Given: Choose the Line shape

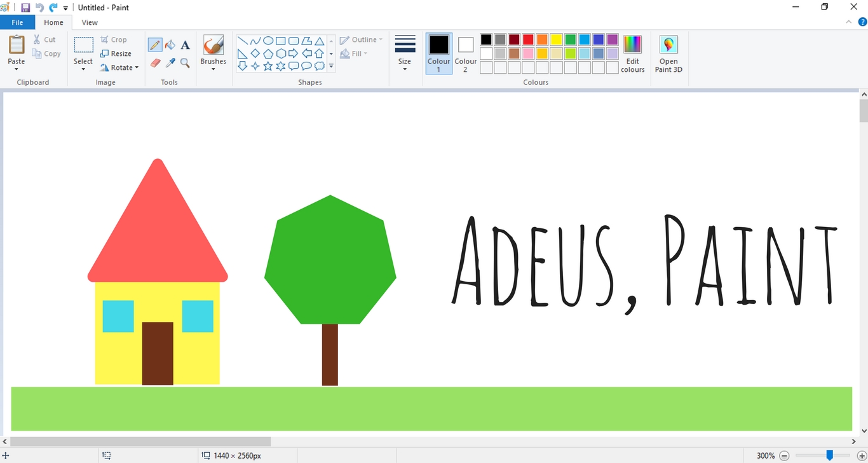Looking at the screenshot, I should click(242, 41).
